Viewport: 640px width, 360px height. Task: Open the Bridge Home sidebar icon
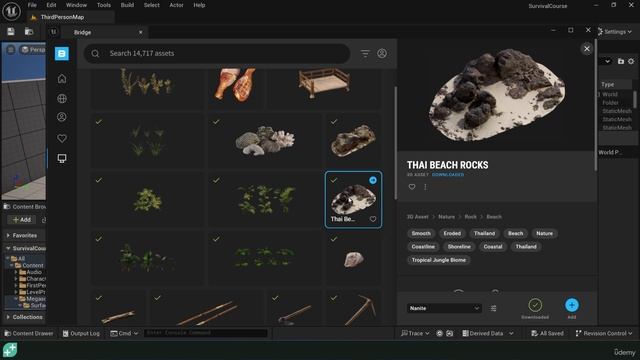coord(62,78)
